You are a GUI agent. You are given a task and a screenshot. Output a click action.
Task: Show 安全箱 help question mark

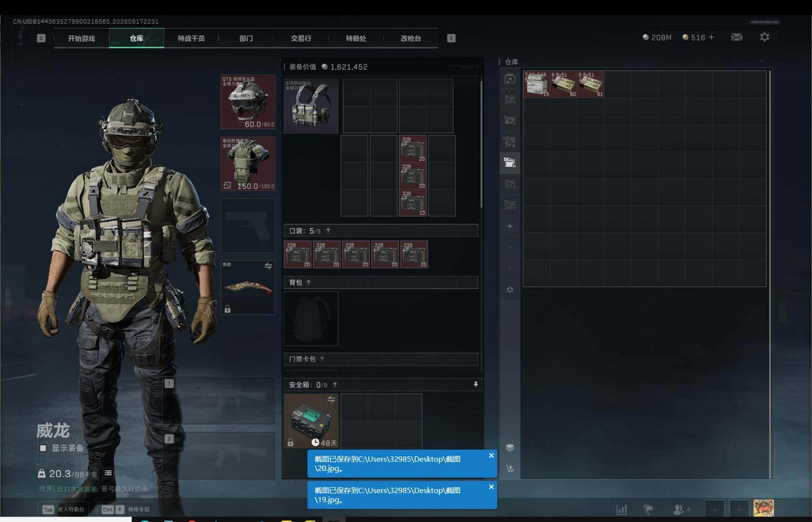tap(335, 385)
